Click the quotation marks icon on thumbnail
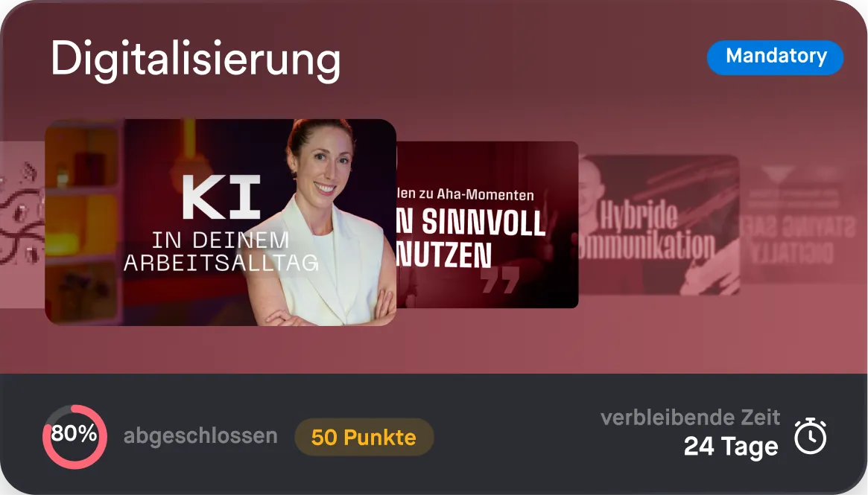The height and width of the screenshot is (495, 868). point(500,280)
